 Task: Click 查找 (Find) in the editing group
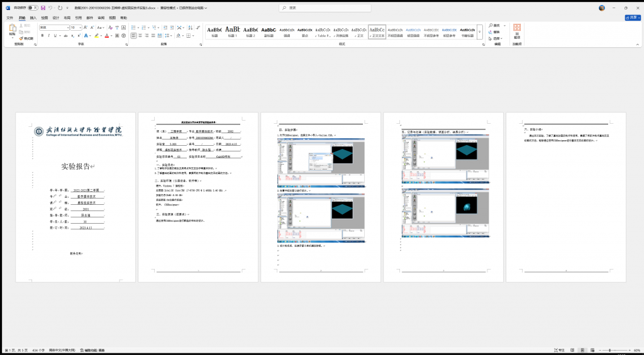coord(496,25)
